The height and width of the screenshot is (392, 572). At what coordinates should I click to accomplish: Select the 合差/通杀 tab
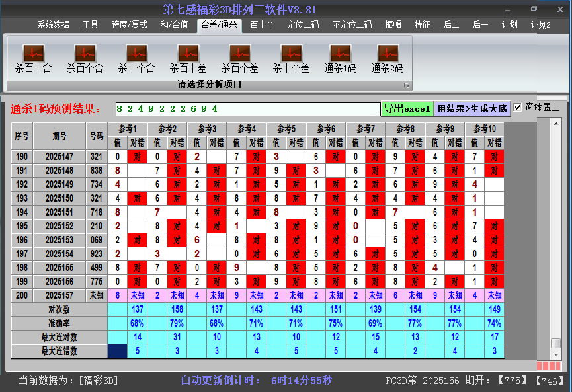[220, 25]
